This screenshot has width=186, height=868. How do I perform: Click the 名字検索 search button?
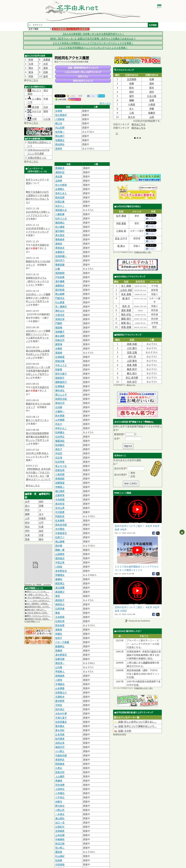[153, 25]
